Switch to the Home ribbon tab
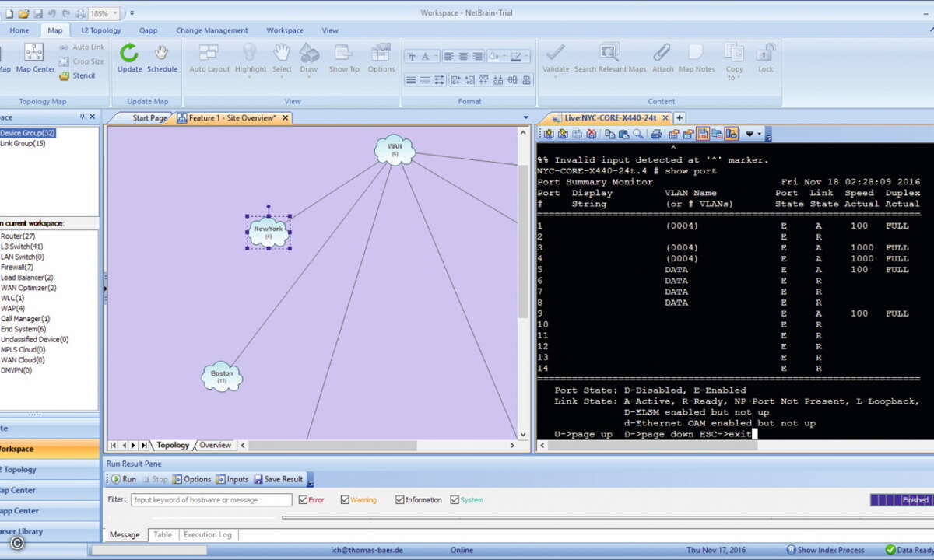Screen dimensions: 934x560 [x=19, y=30]
